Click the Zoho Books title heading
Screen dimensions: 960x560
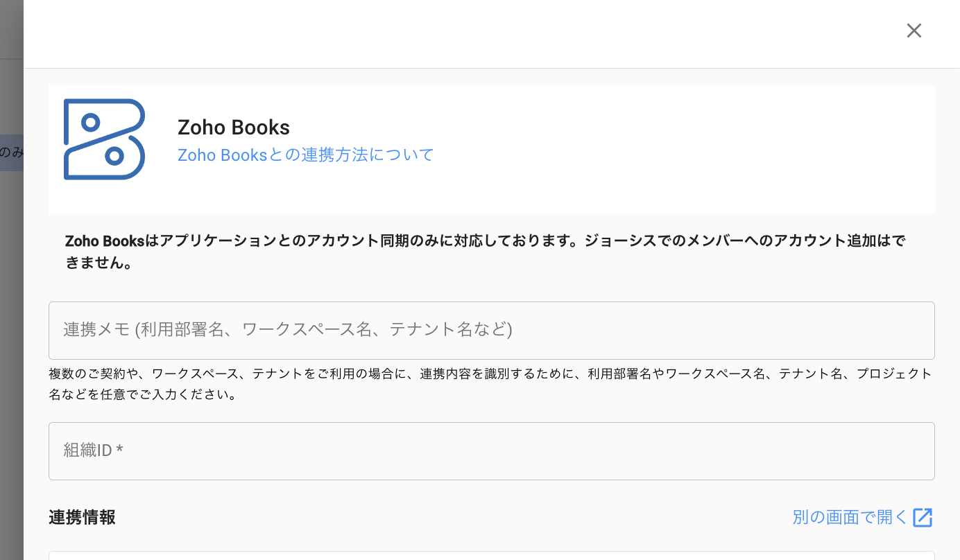click(233, 128)
